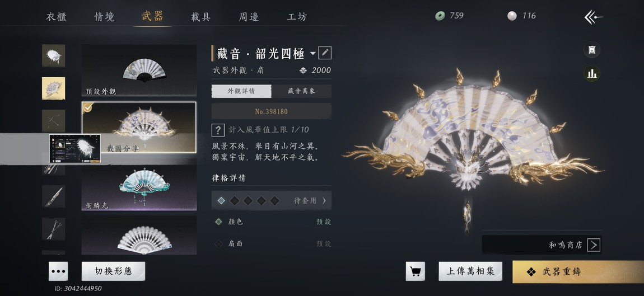644x296 pixels.
Task: Toggle the 顏色 diamond option
Action: (x=219, y=222)
